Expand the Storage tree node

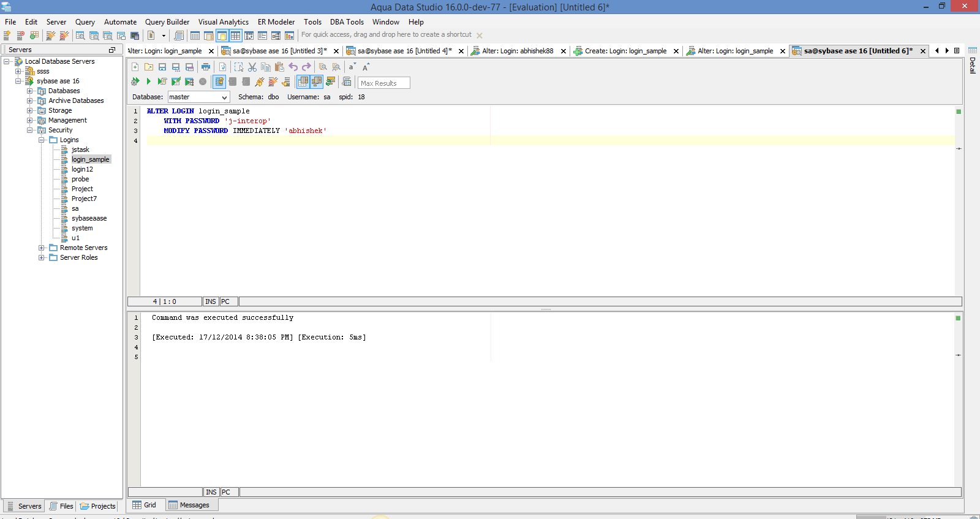pos(29,110)
